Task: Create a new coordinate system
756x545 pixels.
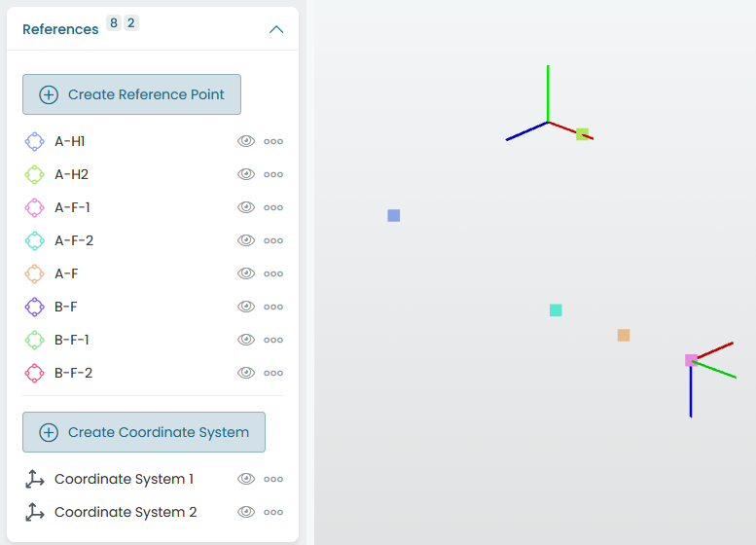Action: tap(144, 432)
